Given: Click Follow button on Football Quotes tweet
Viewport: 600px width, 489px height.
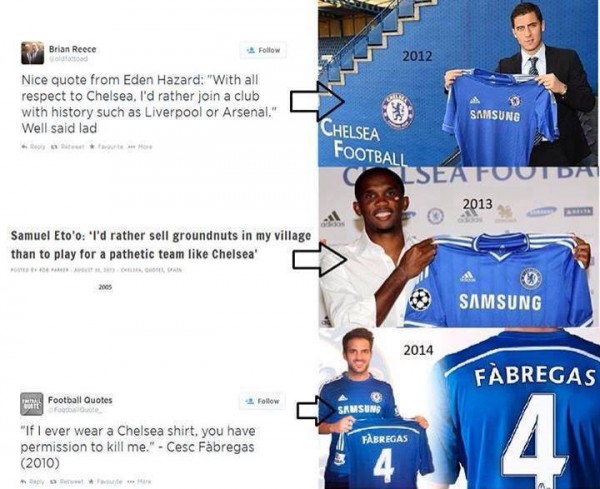Looking at the screenshot, I should 262,401.
